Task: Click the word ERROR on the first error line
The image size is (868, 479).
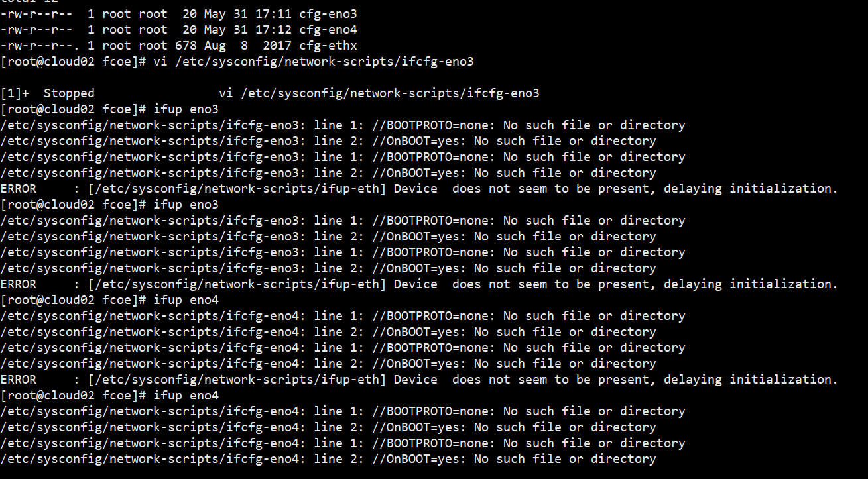Action: pos(19,189)
